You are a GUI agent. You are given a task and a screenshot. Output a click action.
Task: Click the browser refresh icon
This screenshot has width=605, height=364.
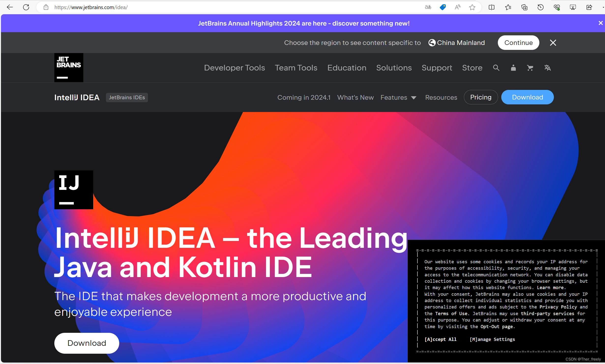(26, 7)
